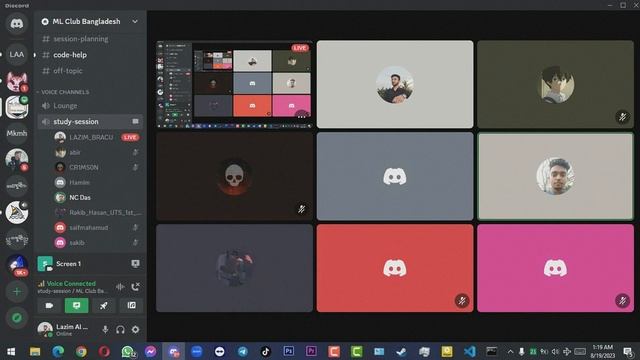The height and width of the screenshot is (360, 640).
Task: Focus the red Discord logo tile
Action: point(395,268)
